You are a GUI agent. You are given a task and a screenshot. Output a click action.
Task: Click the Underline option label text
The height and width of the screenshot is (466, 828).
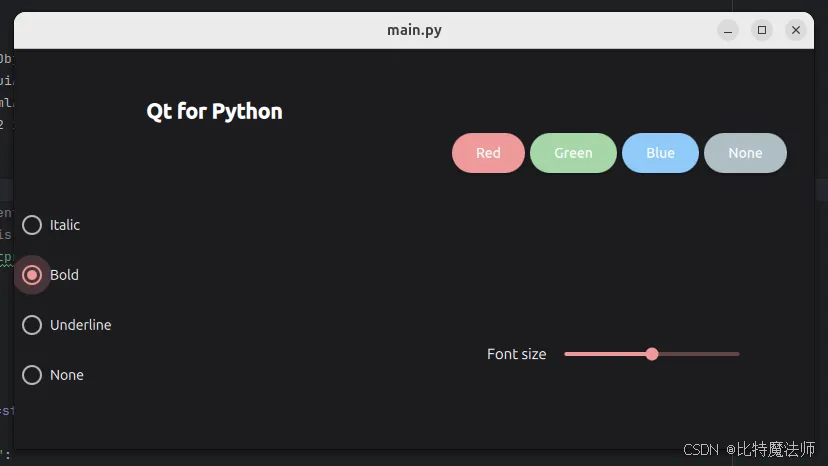coord(81,325)
